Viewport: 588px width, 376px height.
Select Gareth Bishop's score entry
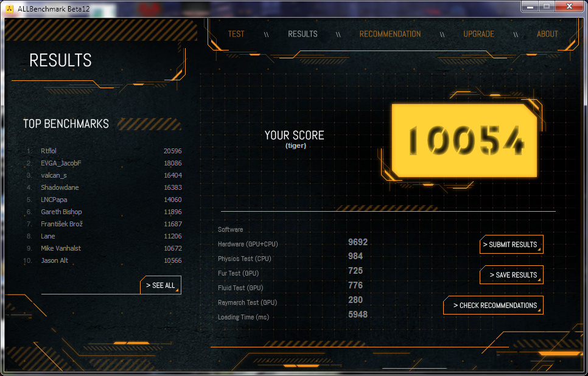click(x=61, y=212)
